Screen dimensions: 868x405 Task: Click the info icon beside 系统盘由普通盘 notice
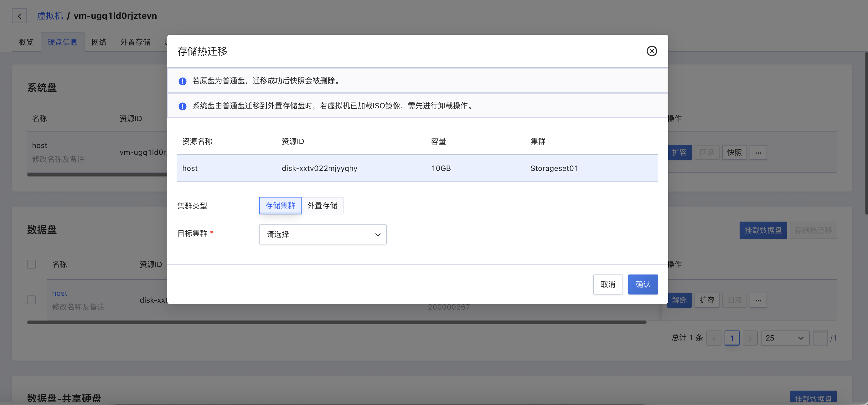(x=182, y=106)
